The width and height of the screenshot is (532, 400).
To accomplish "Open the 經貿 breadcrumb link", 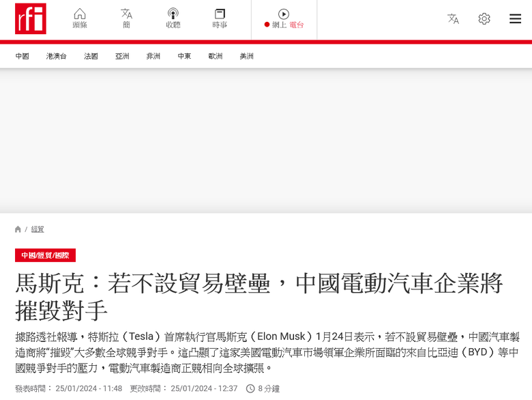I will click(x=38, y=229).
